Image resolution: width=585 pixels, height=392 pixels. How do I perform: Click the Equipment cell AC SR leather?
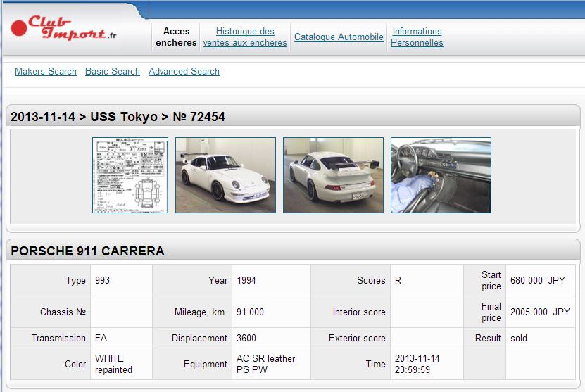(265, 364)
